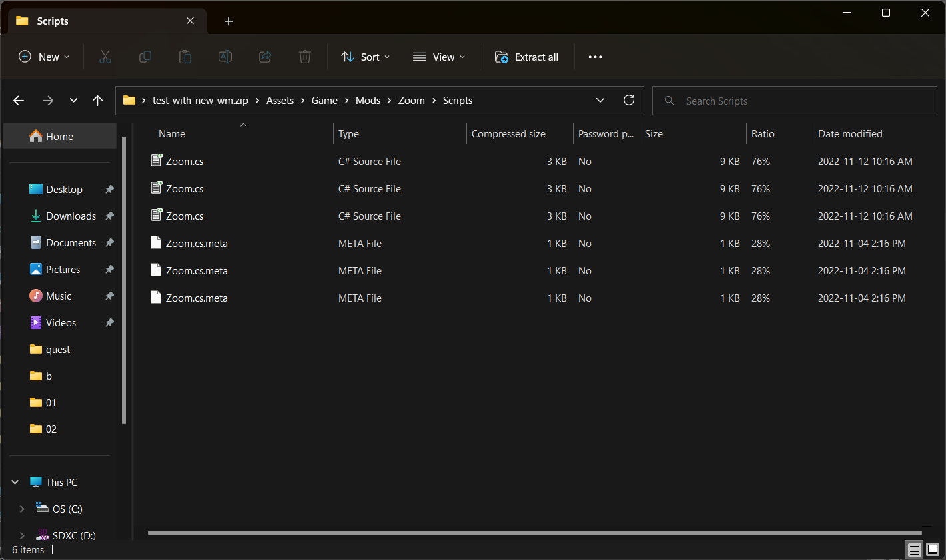The height and width of the screenshot is (560, 946).
Task: Click pin icon next to Downloads
Action: (x=109, y=216)
